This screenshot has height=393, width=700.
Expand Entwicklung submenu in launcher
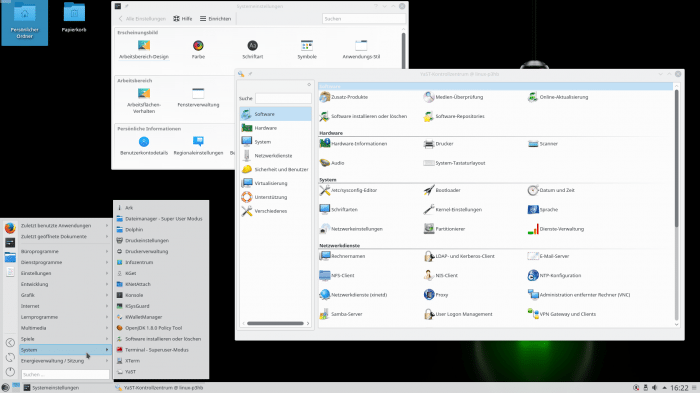pos(64,284)
